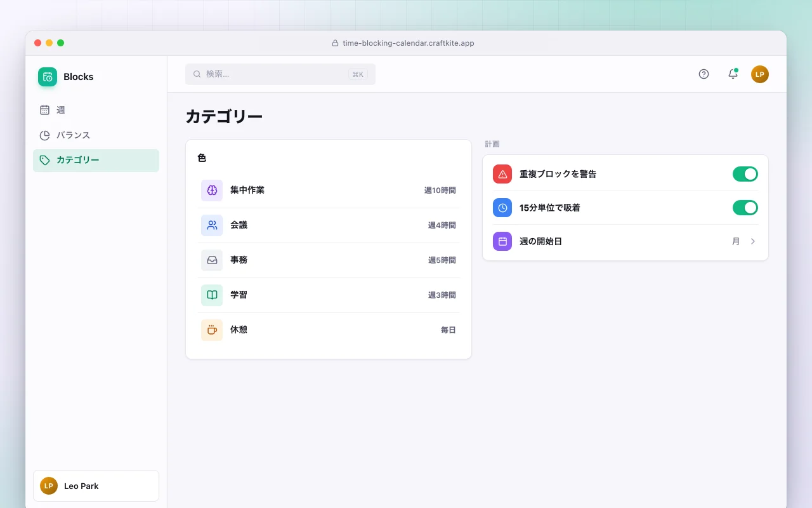The width and height of the screenshot is (812, 508).
Task: Open notifications bell icon
Action: (733, 74)
